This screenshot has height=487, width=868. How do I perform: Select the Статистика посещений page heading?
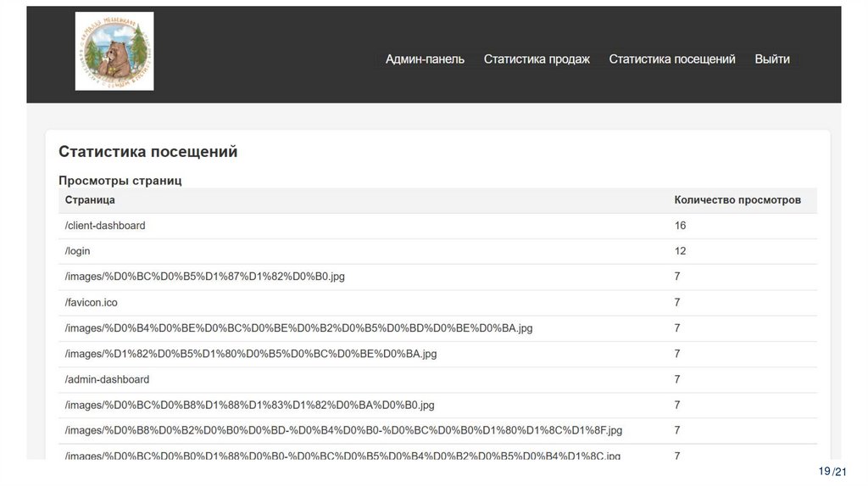tap(147, 152)
